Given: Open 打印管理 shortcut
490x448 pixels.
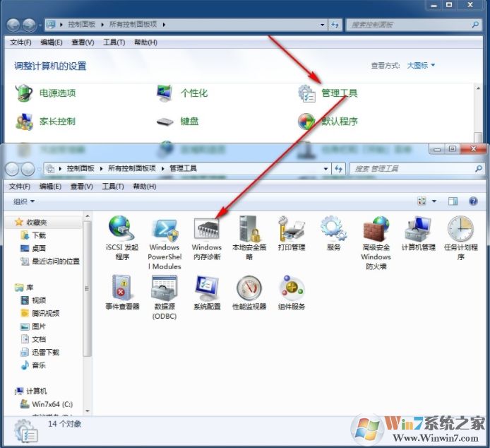Looking at the screenshot, I should tap(292, 233).
